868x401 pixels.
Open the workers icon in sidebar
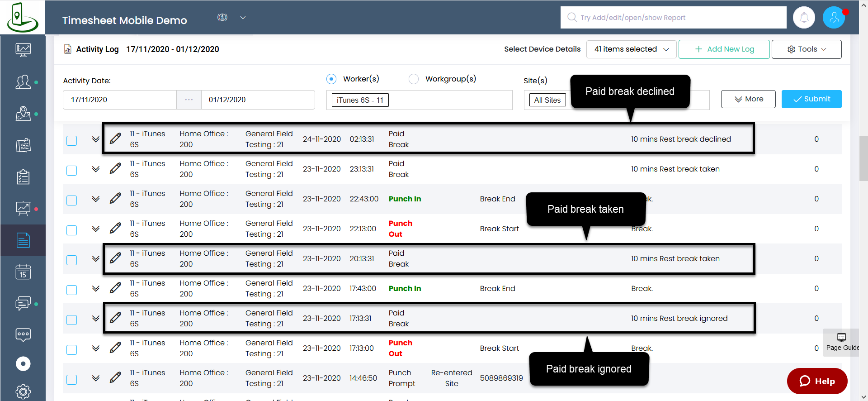23,82
